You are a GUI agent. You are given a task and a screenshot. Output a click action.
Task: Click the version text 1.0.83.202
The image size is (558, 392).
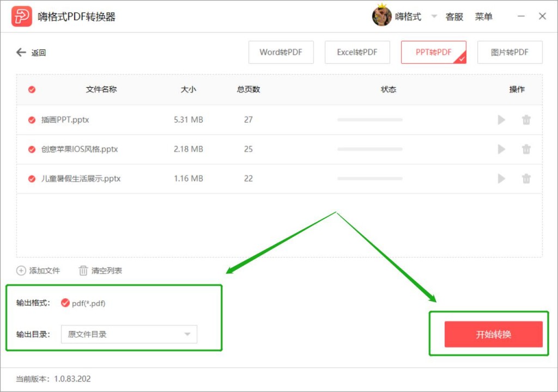pyautogui.click(x=72, y=379)
